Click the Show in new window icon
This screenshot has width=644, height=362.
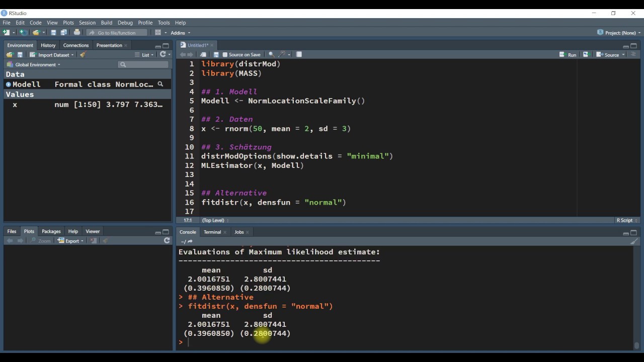coord(203,54)
